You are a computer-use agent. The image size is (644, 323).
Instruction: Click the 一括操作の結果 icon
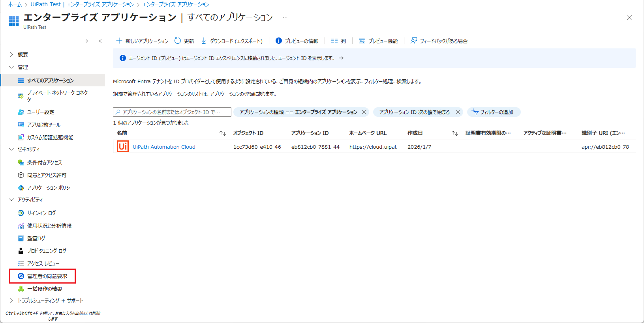coord(21,289)
